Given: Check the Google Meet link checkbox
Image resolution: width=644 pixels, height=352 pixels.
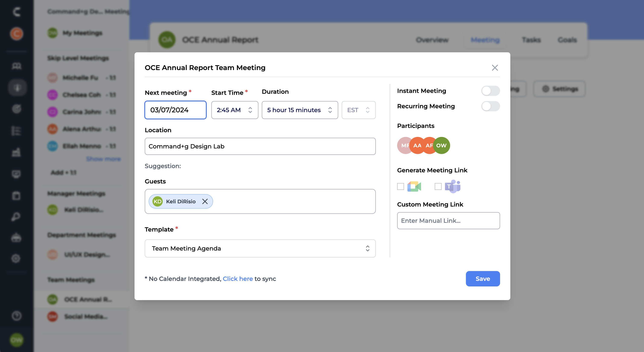Looking at the screenshot, I should 401,186.
